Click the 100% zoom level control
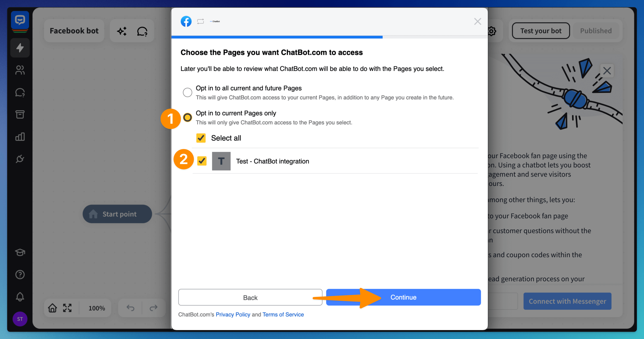Viewport: 644px width, 339px height. (x=96, y=308)
